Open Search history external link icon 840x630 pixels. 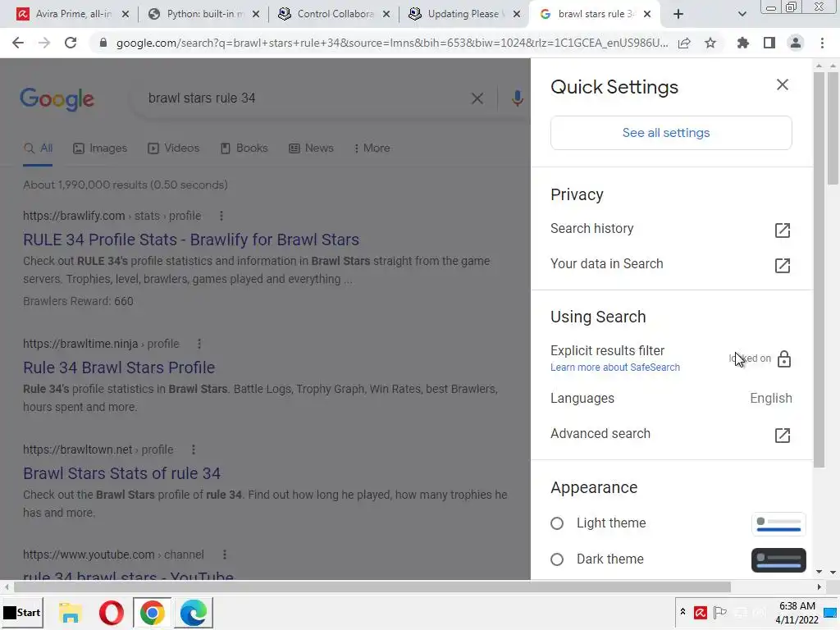782,230
